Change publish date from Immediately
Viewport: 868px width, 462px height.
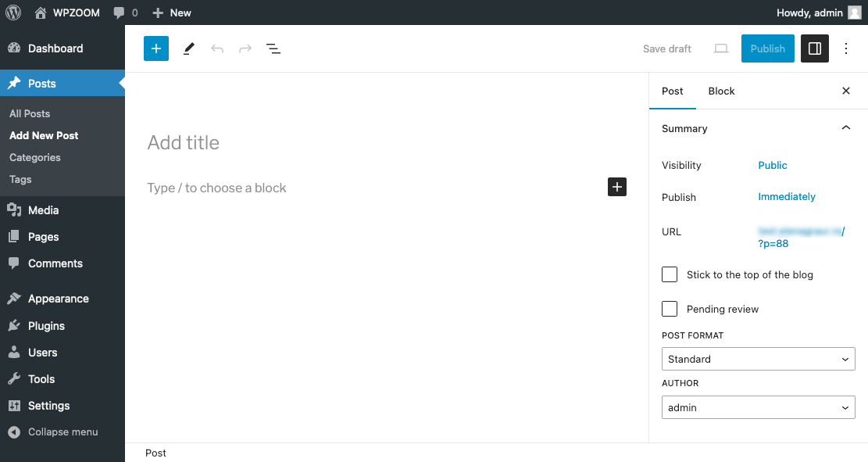tap(787, 197)
